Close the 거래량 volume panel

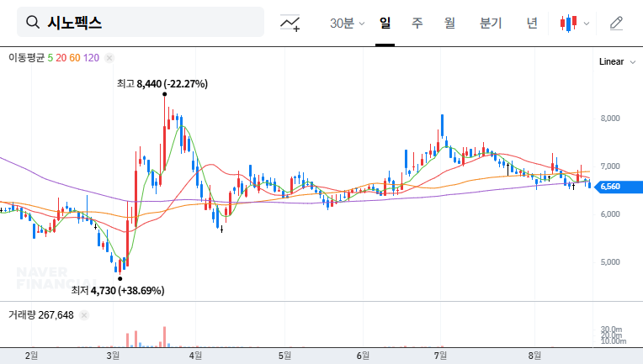(84, 315)
